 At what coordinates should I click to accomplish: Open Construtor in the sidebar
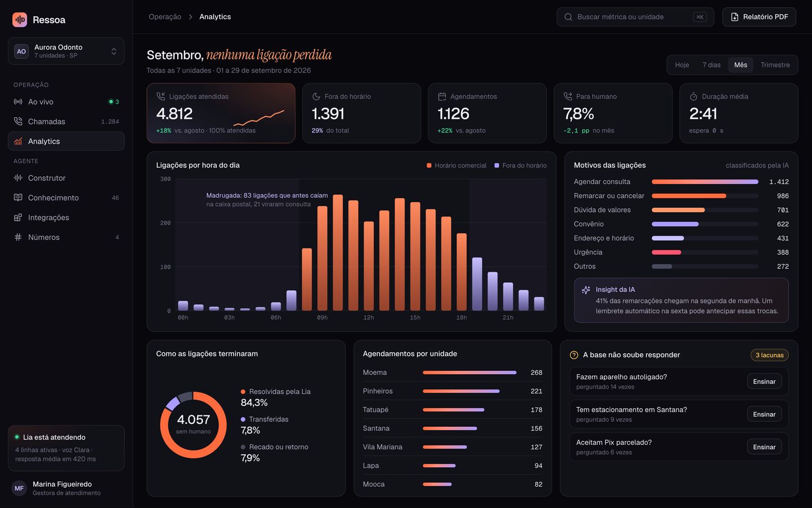pyautogui.click(x=66, y=178)
